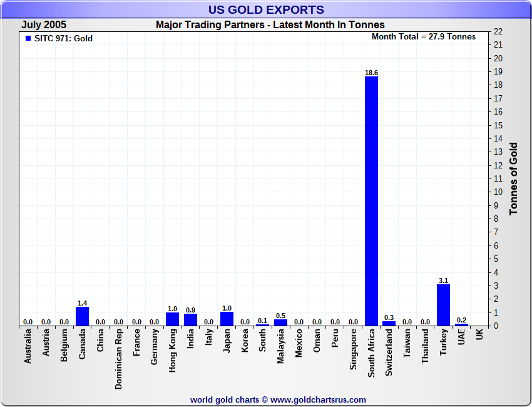Screen dimensions: 532x407
Task: Click the Belgium axis label
Action: [64, 345]
